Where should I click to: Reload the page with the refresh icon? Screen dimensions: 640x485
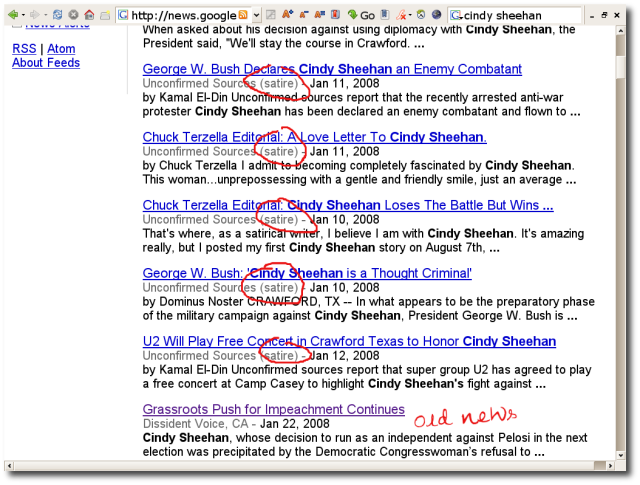tap(58, 15)
